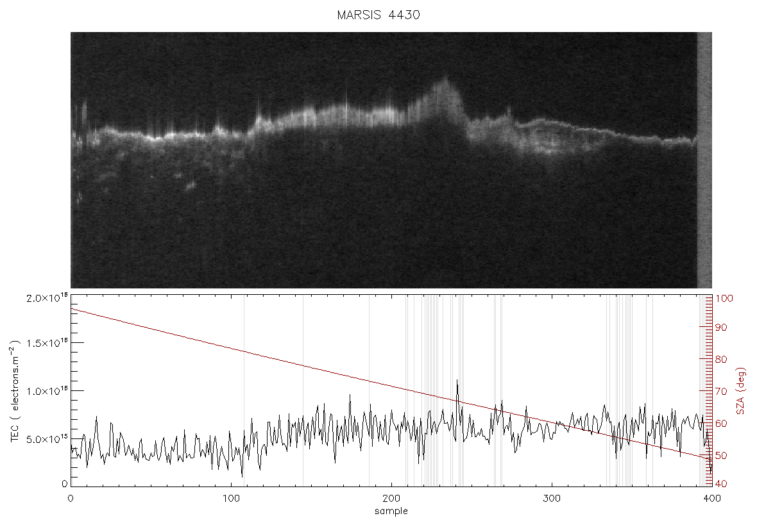Click the bright radargram peak at the mountain summit
Screen dimensions: 757x532
[444, 82]
